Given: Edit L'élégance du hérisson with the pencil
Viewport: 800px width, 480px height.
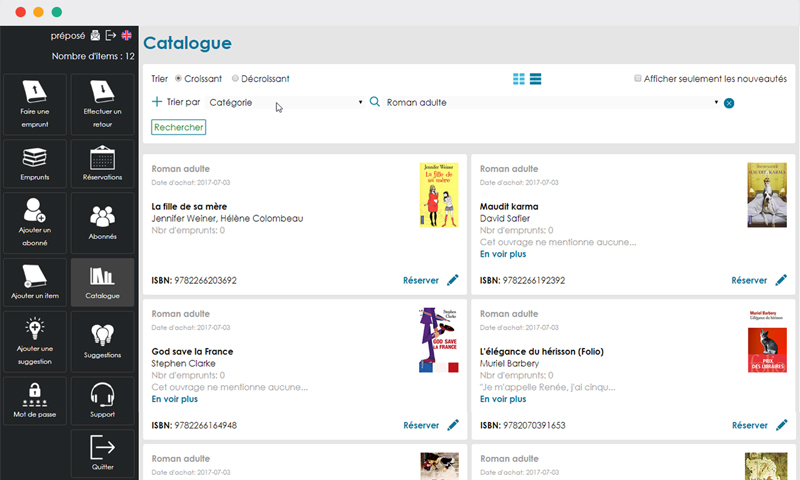Looking at the screenshot, I should tap(781, 425).
